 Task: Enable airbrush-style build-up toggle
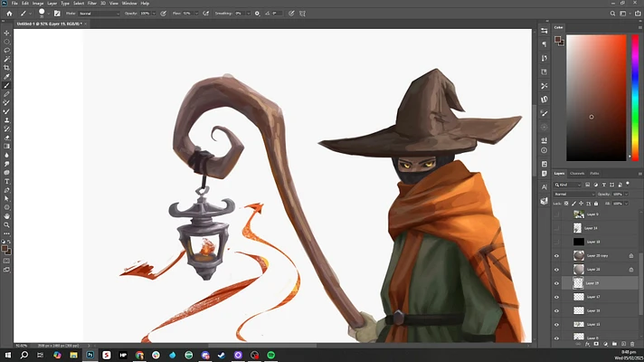(205, 14)
